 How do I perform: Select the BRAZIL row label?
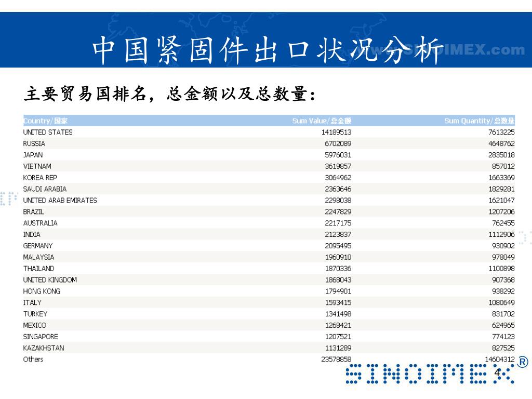34,212
